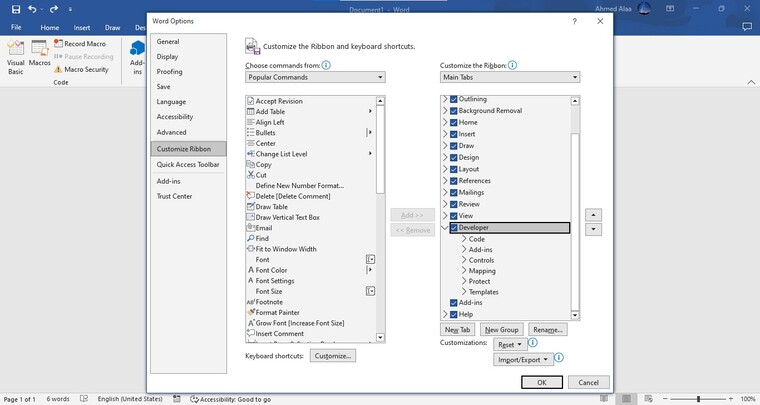Open the Visual Basic editor icon
The image size is (760, 405).
pos(16,47)
